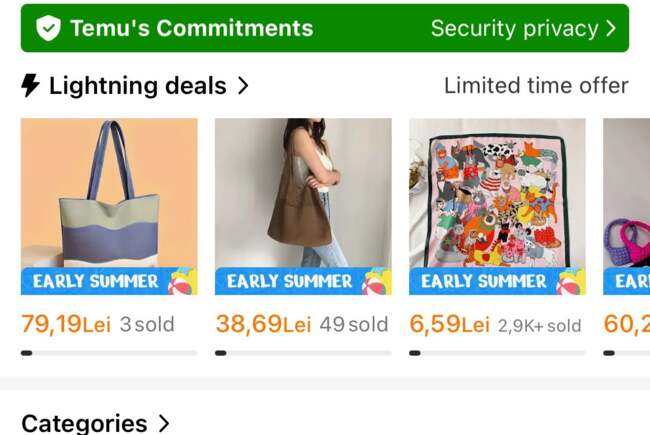This screenshot has width=650, height=435.
Task: Expand Categories chevron arrow
Action: 164,424
